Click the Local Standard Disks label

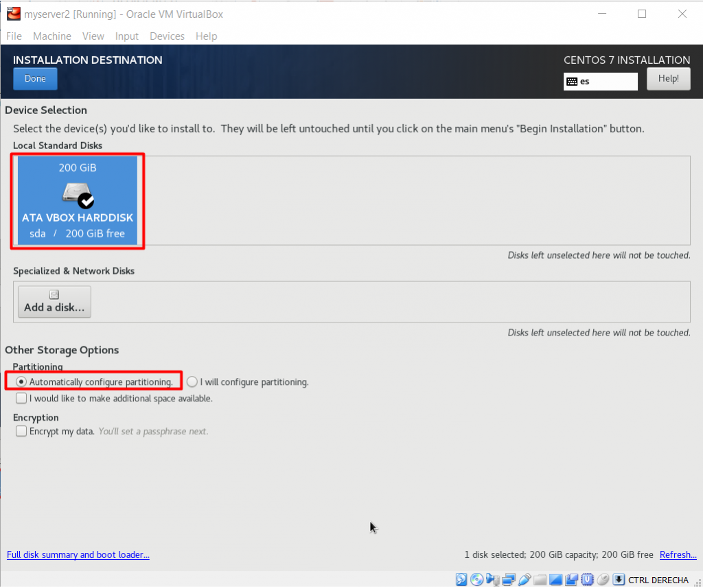58,145
